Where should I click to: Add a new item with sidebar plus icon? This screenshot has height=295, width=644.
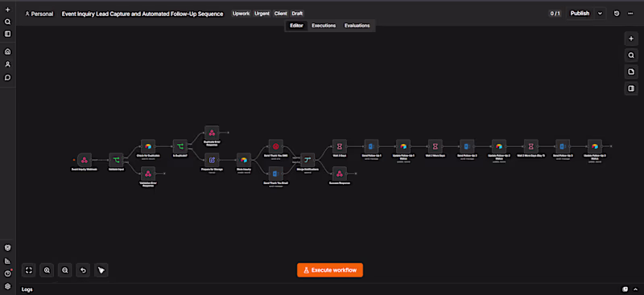point(7,10)
